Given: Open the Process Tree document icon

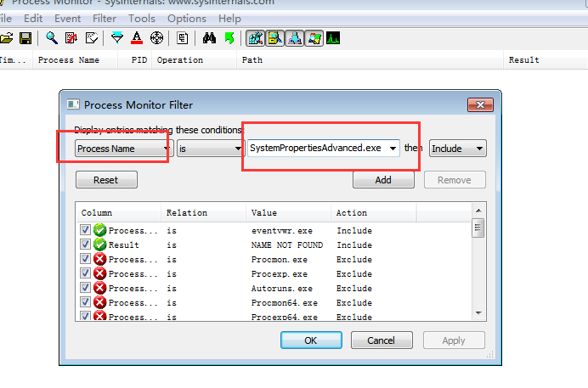Looking at the screenshot, I should pyautogui.click(x=182, y=38).
